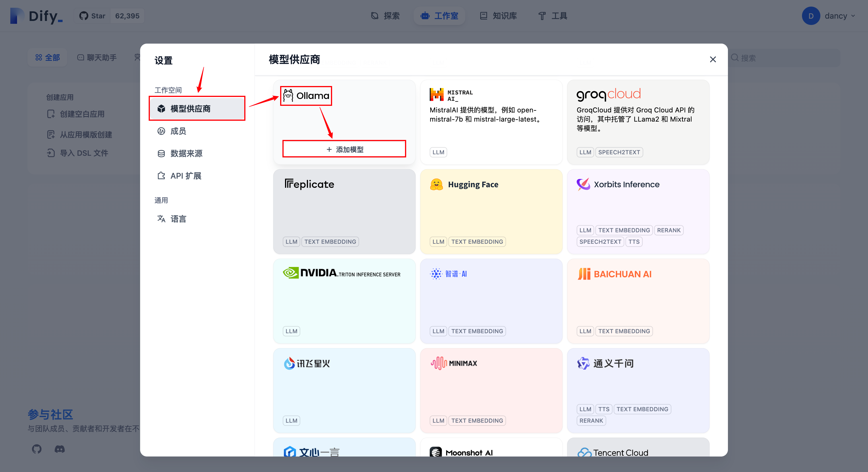
Task: Expand the dancy account dropdown
Action: coord(853,16)
